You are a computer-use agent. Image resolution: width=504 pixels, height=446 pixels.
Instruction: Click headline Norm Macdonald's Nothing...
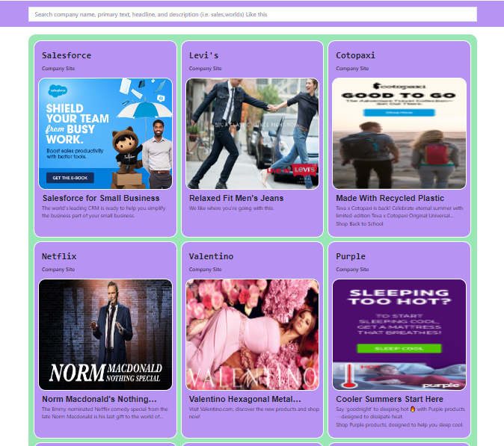[99, 399]
